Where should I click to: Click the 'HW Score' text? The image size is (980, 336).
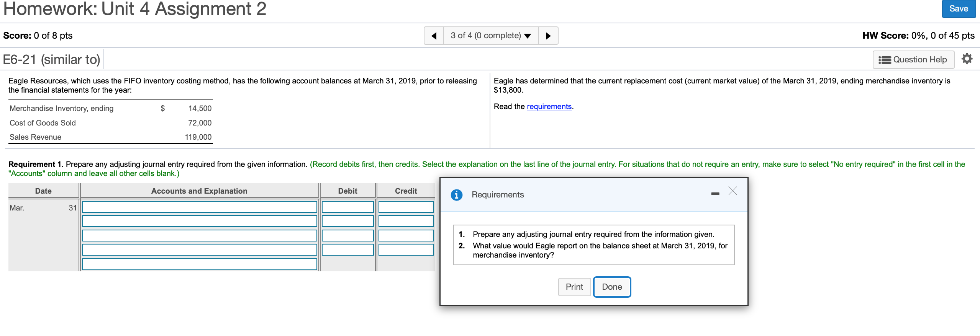pos(918,36)
